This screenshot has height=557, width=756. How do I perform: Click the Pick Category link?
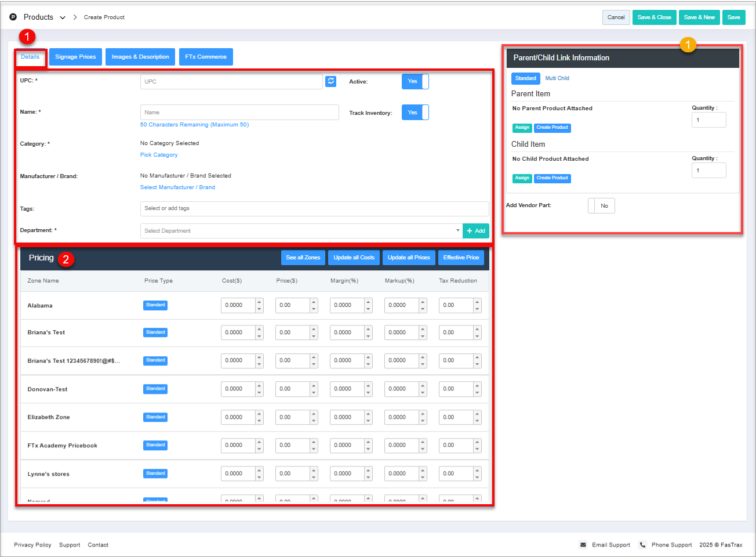[159, 155]
